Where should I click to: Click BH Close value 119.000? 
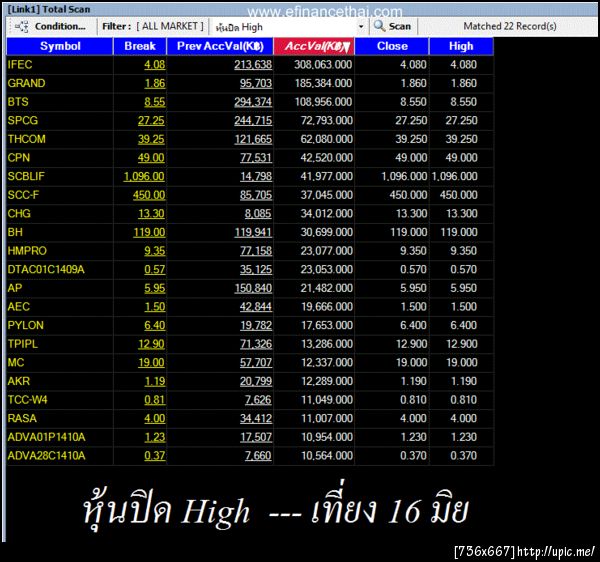409,232
